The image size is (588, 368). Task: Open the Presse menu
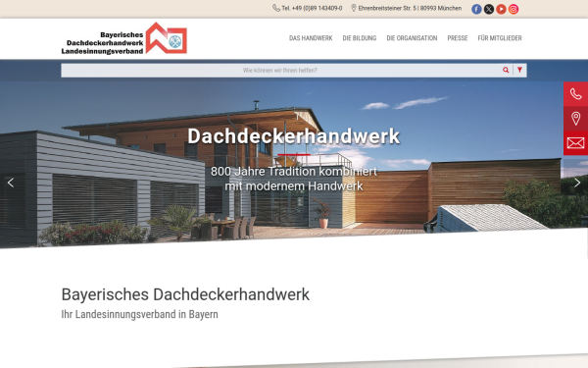(457, 38)
